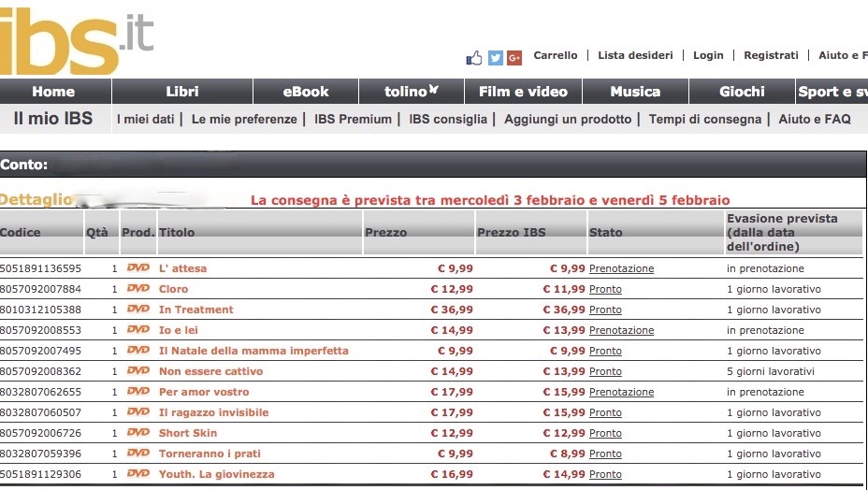Click the DVD icon beside Short Skin
This screenshot has height=490, width=868.
click(x=137, y=433)
